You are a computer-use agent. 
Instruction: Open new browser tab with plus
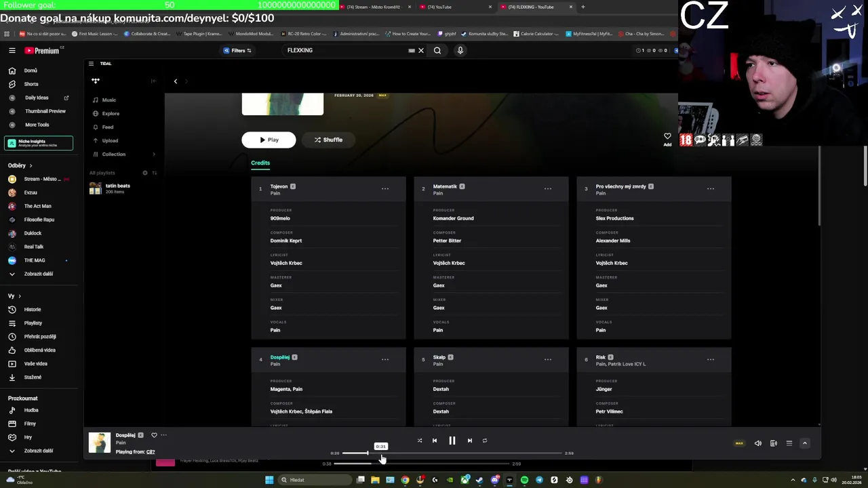coord(583,7)
